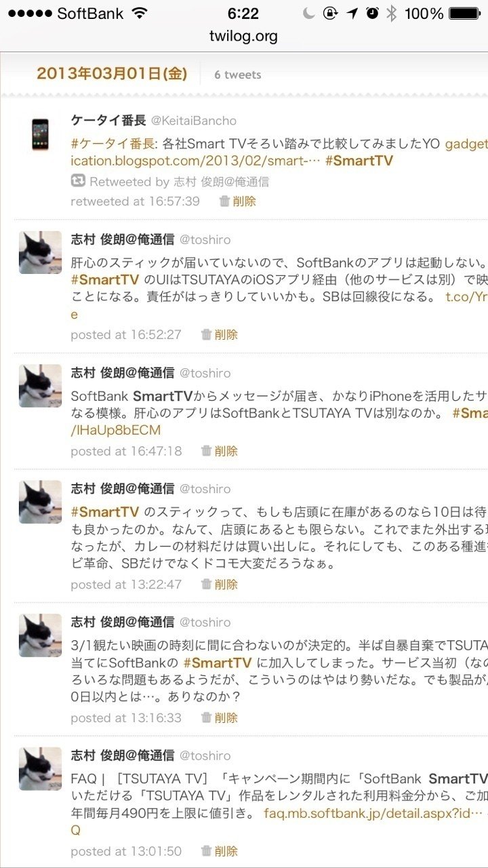The image size is (488, 868).
Task: Open the /lHaUp8bECM shortened link
Action: (x=115, y=430)
